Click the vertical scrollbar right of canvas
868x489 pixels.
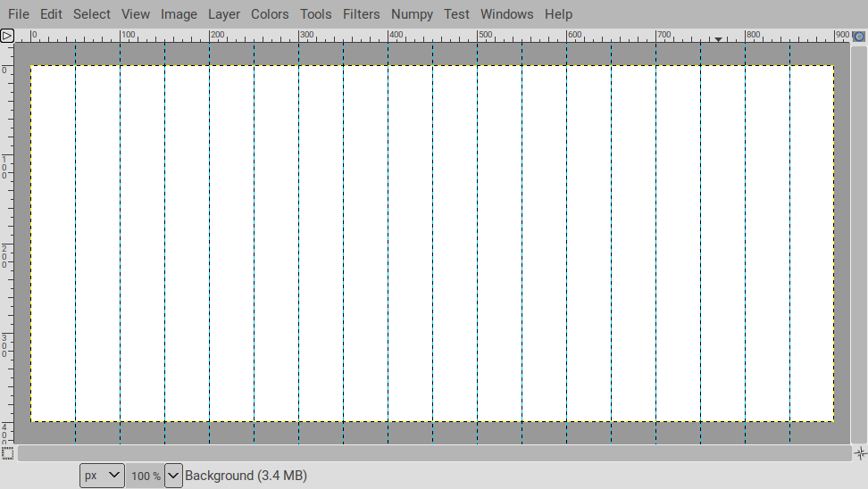(x=858, y=244)
